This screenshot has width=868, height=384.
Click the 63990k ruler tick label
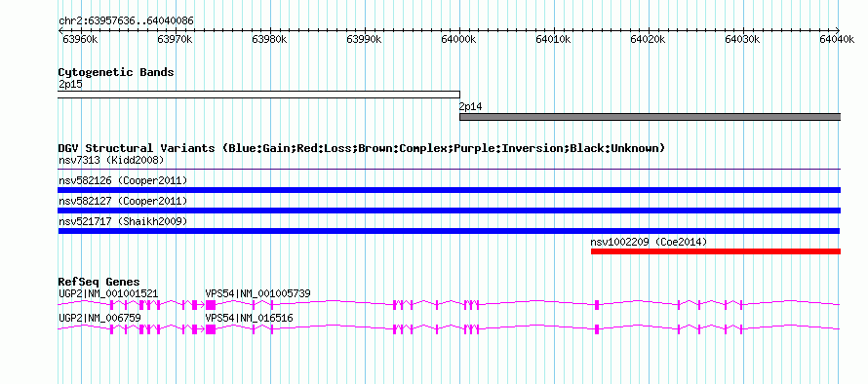(x=364, y=39)
